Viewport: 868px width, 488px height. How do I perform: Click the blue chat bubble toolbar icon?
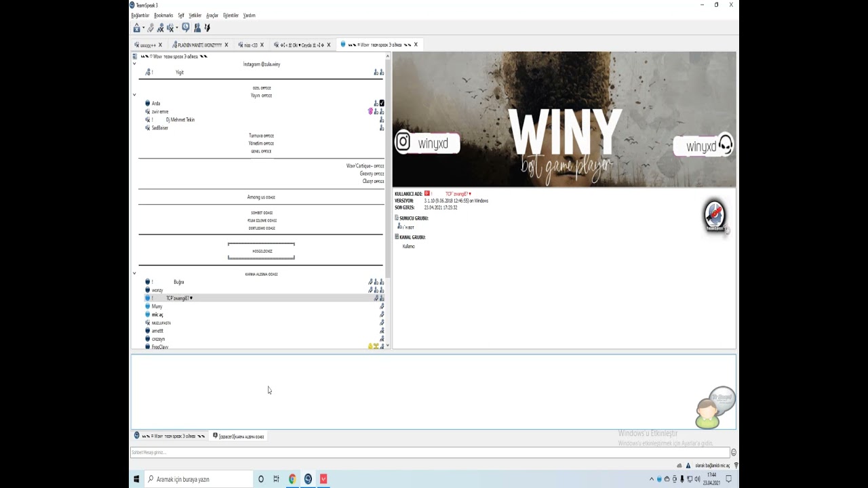pos(185,28)
